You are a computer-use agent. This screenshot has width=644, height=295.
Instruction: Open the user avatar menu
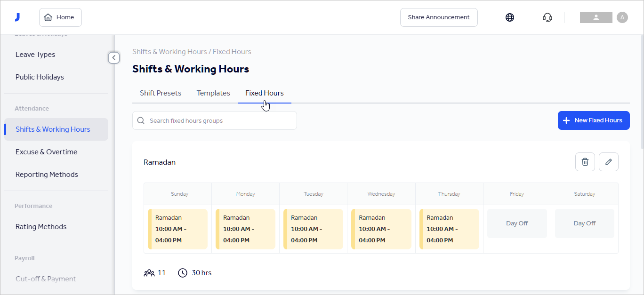[622, 17]
